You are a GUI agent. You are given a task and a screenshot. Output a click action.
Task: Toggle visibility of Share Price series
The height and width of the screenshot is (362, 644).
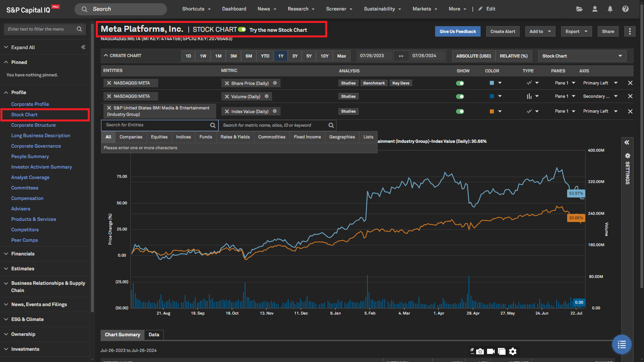[x=460, y=83]
